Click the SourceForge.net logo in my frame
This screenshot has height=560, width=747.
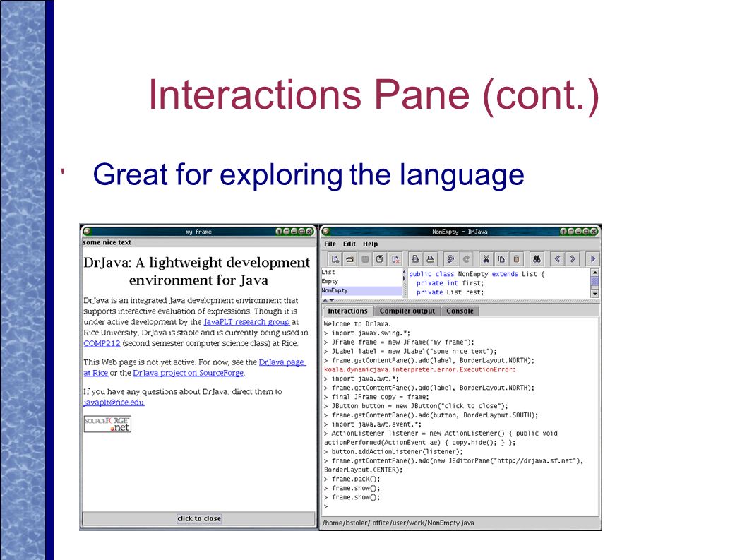coord(107,424)
